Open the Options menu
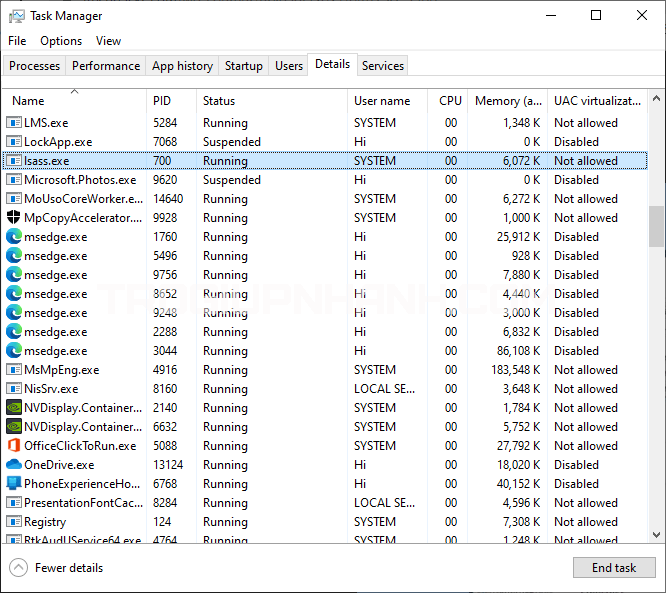 [61, 41]
